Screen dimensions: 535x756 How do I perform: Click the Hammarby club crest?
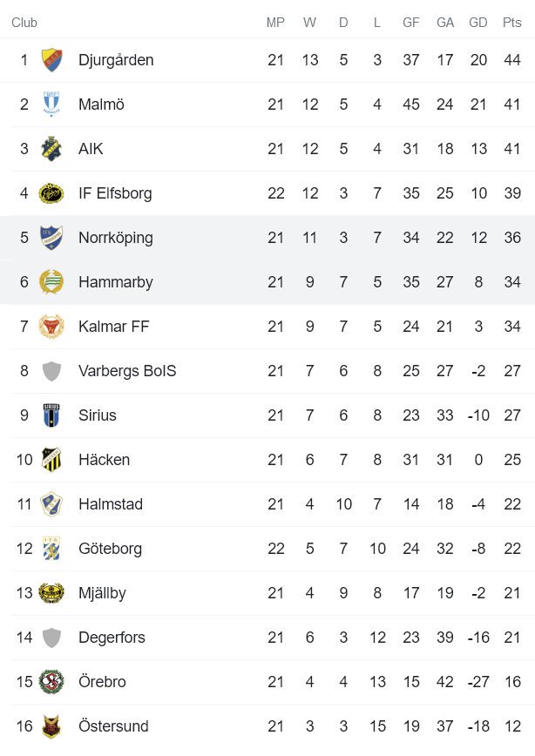coord(52,282)
